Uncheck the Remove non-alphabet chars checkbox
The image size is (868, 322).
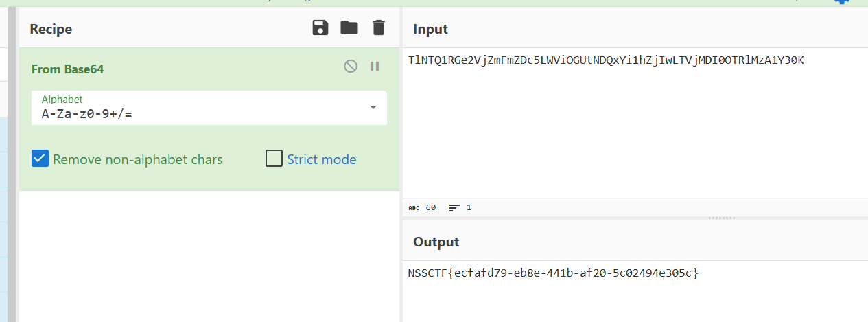pos(40,159)
